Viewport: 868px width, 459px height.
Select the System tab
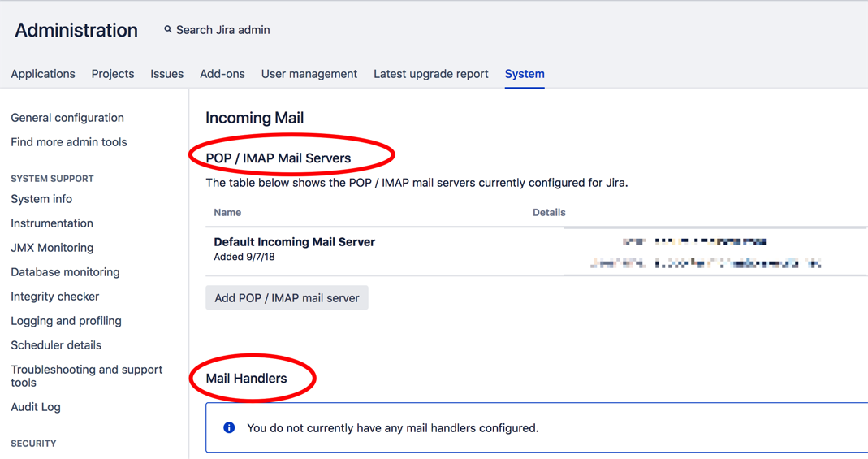coord(525,74)
